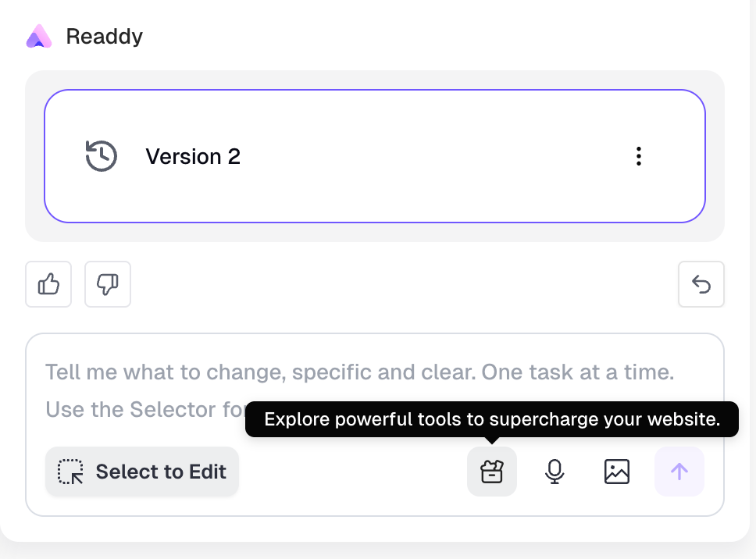The width and height of the screenshot is (756, 559).
Task: Open the version history icon
Action: click(101, 156)
